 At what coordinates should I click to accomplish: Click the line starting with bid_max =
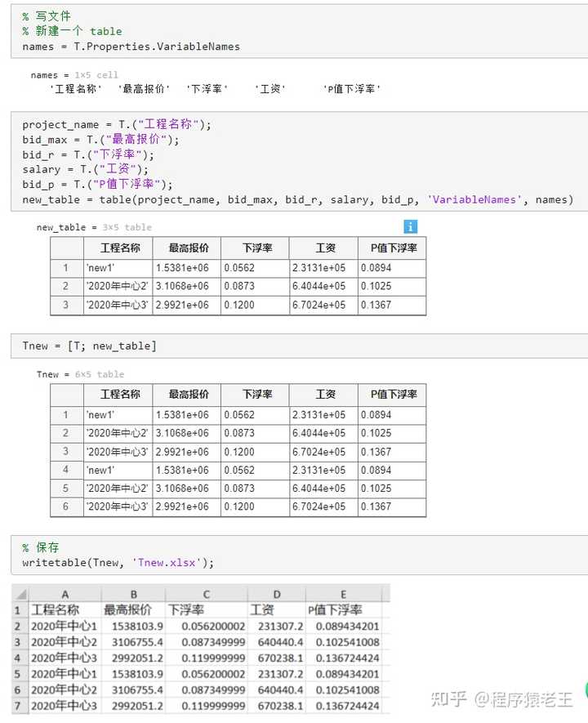coord(100,139)
